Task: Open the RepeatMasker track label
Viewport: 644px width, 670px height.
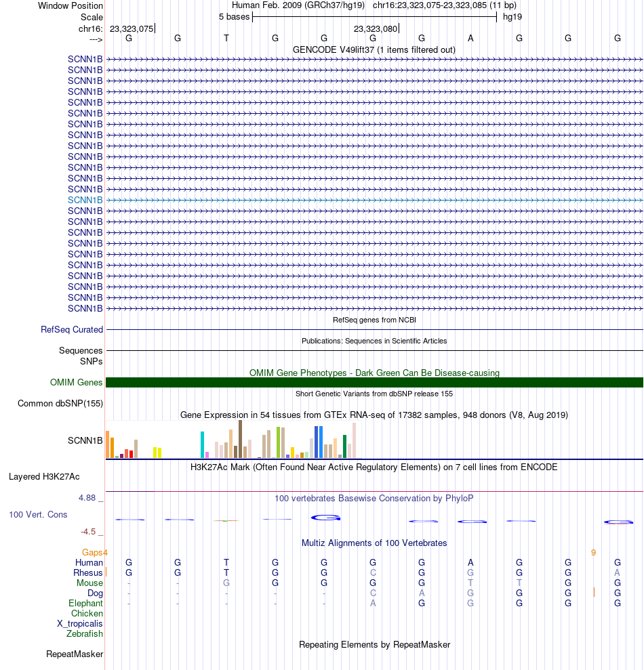Action: point(75,654)
